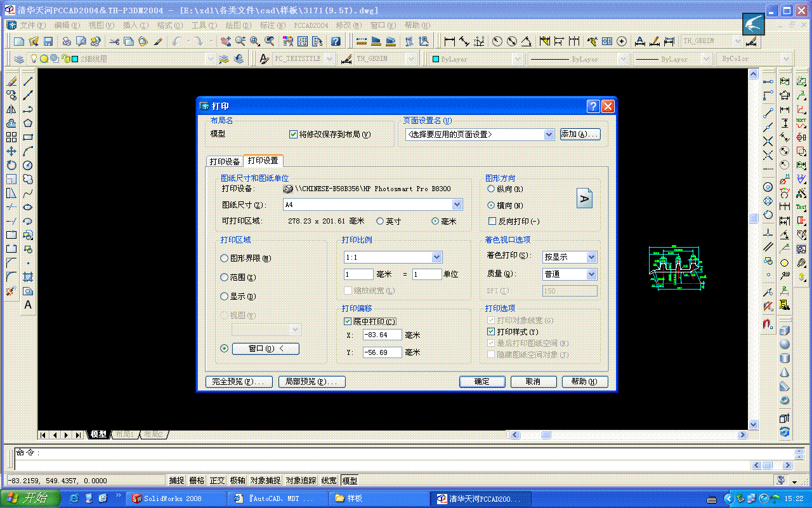Select the Explode tool in the modify toolbar
The image size is (812, 508).
pos(11,291)
